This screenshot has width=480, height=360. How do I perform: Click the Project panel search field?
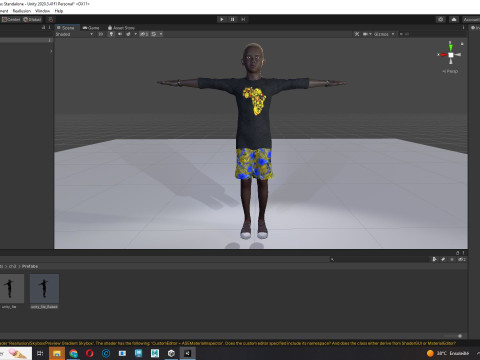[x=379, y=259]
